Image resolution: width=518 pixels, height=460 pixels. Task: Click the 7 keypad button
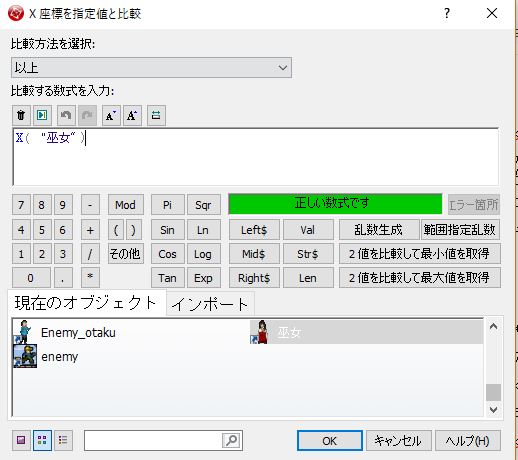(x=21, y=205)
